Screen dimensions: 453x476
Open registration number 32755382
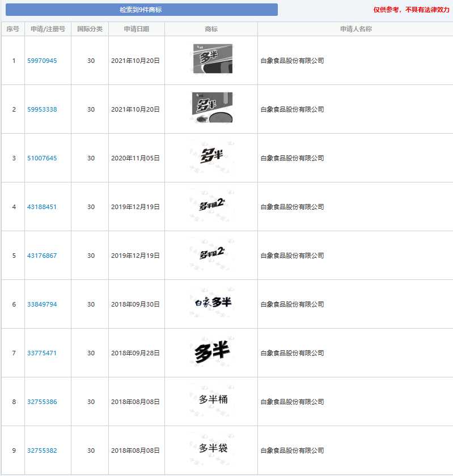pos(42,450)
